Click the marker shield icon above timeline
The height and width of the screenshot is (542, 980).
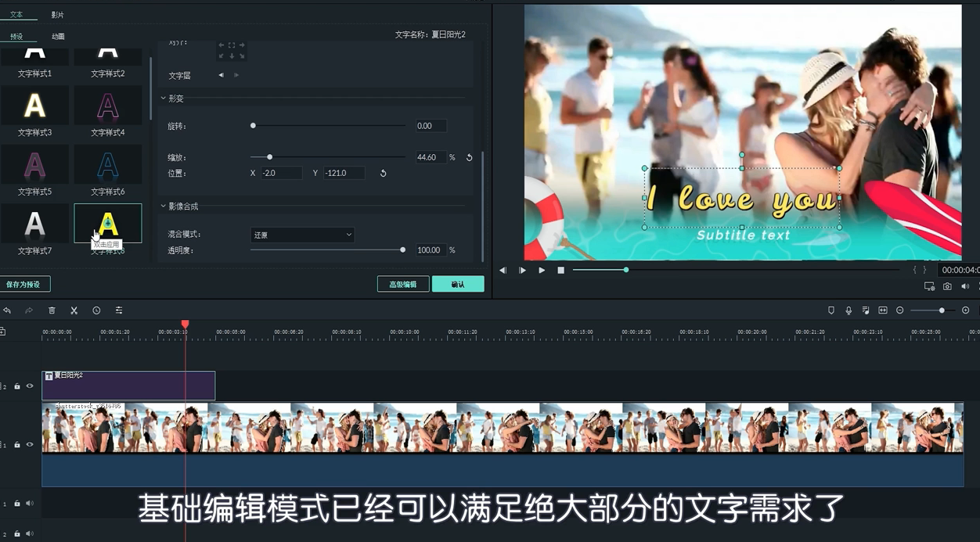tap(831, 310)
